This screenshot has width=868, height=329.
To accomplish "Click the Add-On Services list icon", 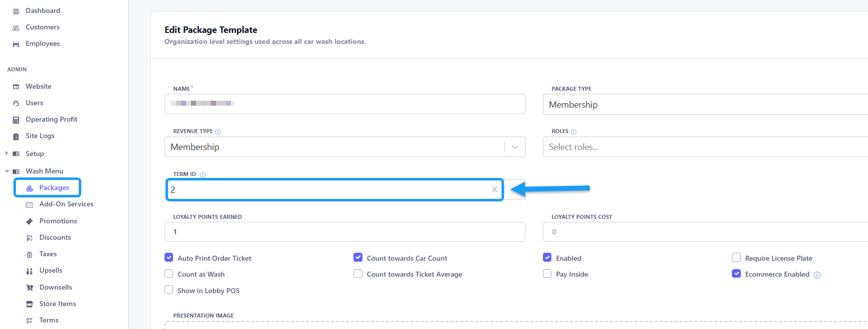I will click(x=29, y=204).
